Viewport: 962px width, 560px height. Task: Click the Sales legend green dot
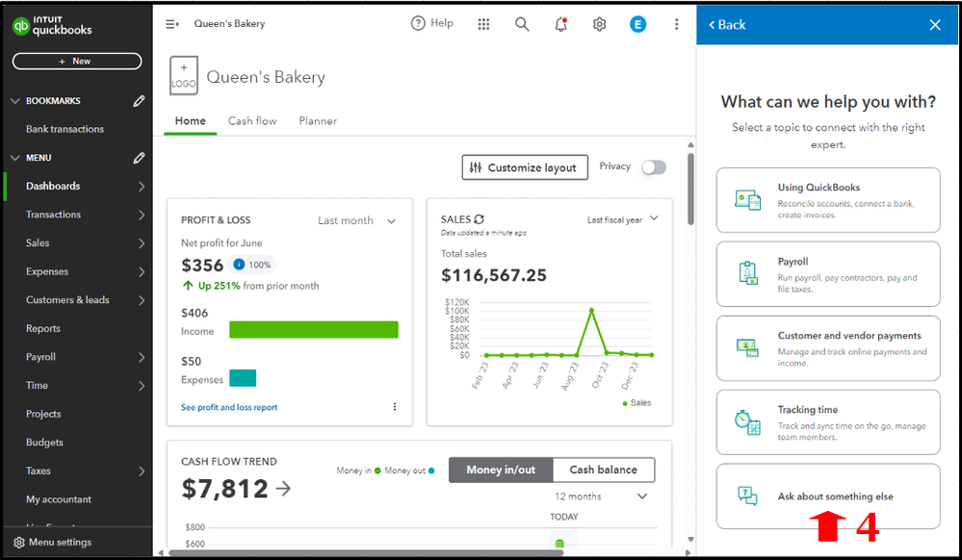tap(625, 403)
